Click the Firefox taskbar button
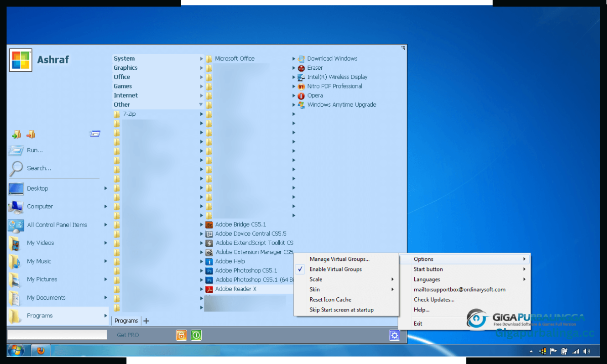 (41, 350)
